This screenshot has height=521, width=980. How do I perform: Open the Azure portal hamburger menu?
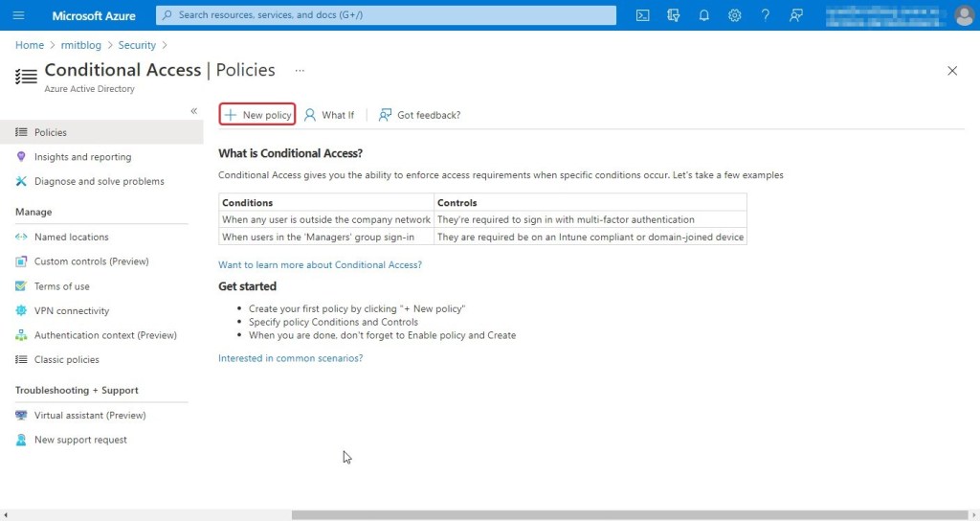coord(19,15)
